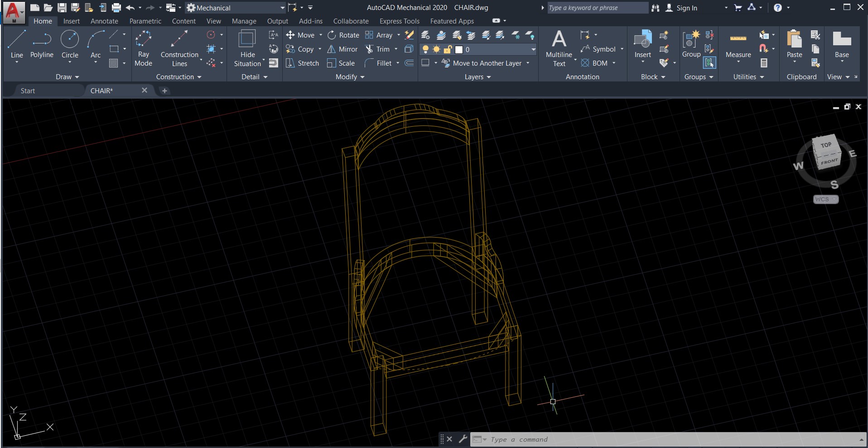Open the Symbol dropdown arrow
Image resolution: width=868 pixels, height=448 pixels.
point(622,49)
